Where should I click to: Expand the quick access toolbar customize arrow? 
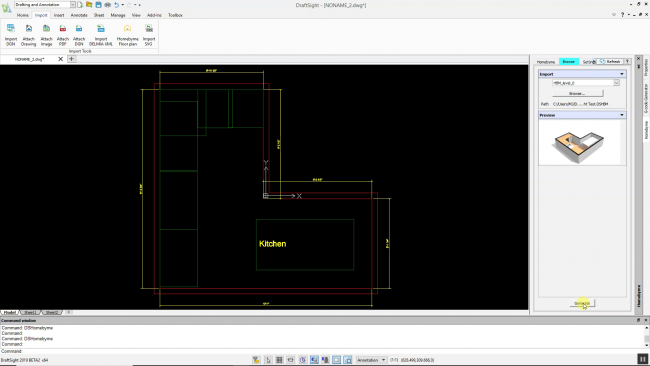click(140, 5)
